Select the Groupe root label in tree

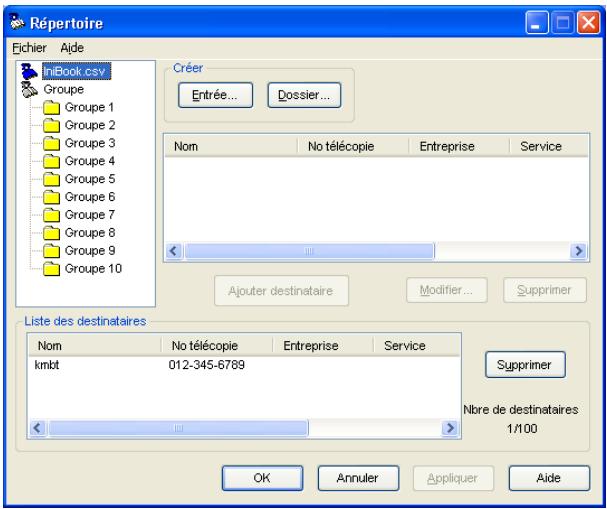pyautogui.click(x=63, y=89)
